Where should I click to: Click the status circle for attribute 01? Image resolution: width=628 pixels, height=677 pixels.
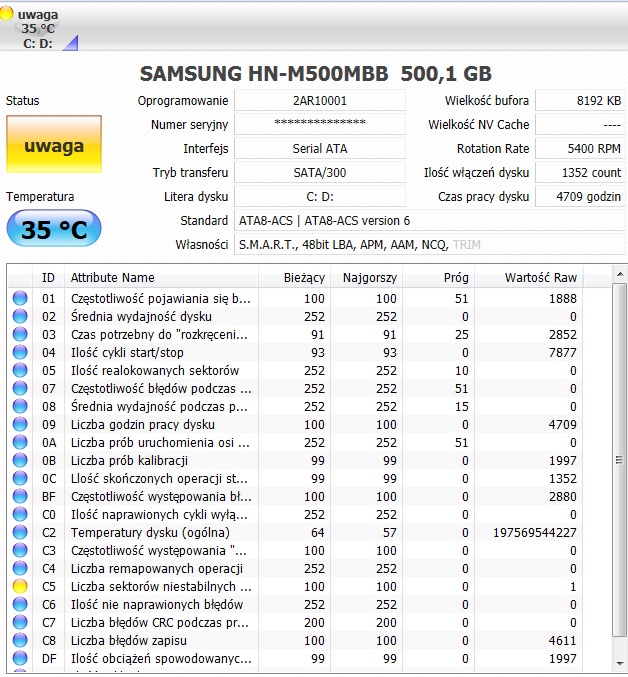[20, 298]
